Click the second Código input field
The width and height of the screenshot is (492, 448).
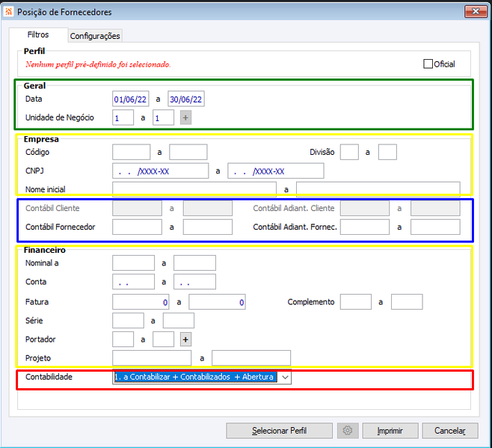click(x=188, y=152)
